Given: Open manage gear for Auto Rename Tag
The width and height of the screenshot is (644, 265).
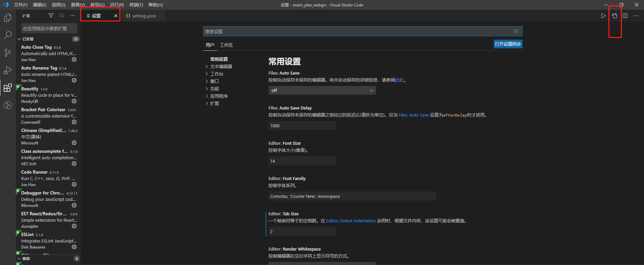Looking at the screenshot, I should [74, 80].
